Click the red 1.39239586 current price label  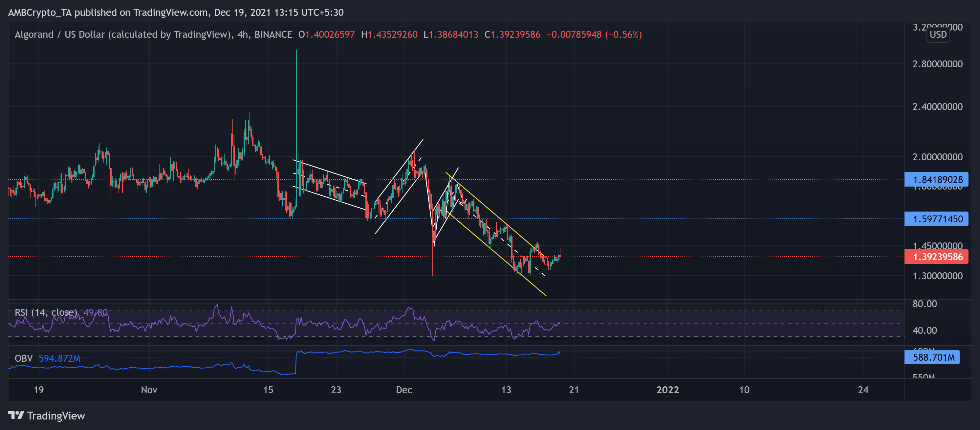click(x=937, y=257)
